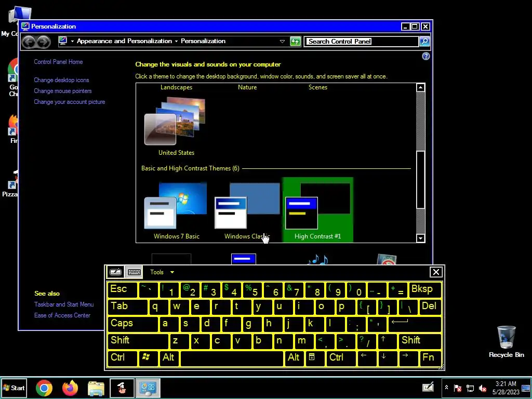Click the Window Color icon below themes

point(243,259)
